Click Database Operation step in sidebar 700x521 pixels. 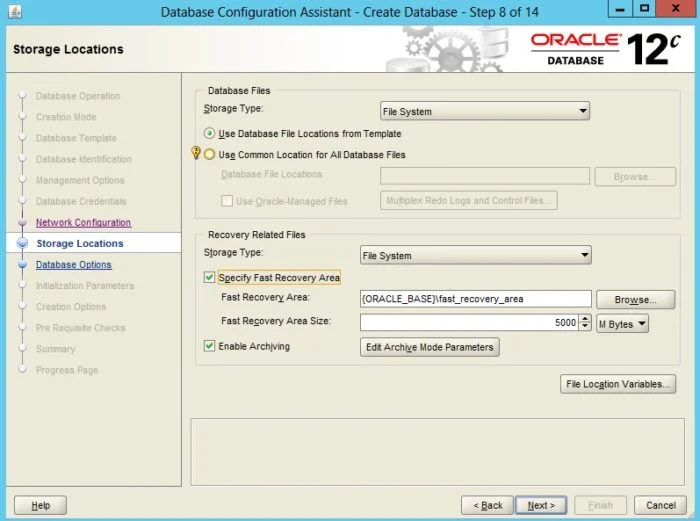[x=78, y=96]
